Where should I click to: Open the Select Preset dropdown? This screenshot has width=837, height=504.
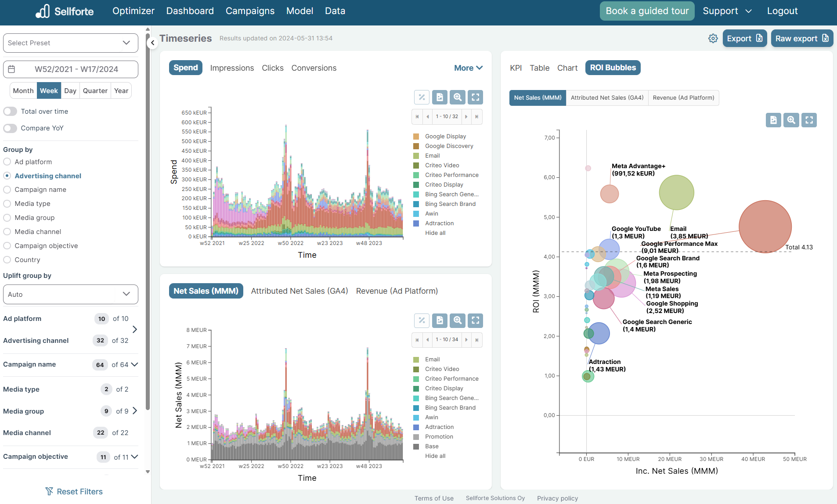pos(71,43)
